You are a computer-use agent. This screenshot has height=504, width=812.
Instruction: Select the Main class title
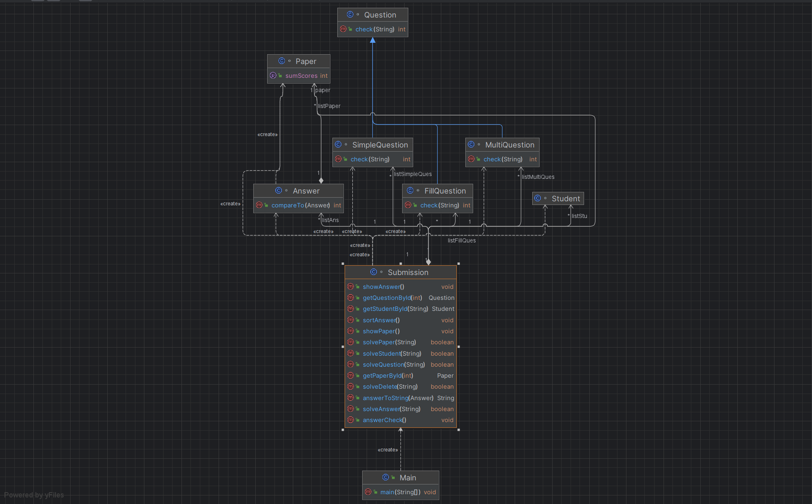click(408, 478)
